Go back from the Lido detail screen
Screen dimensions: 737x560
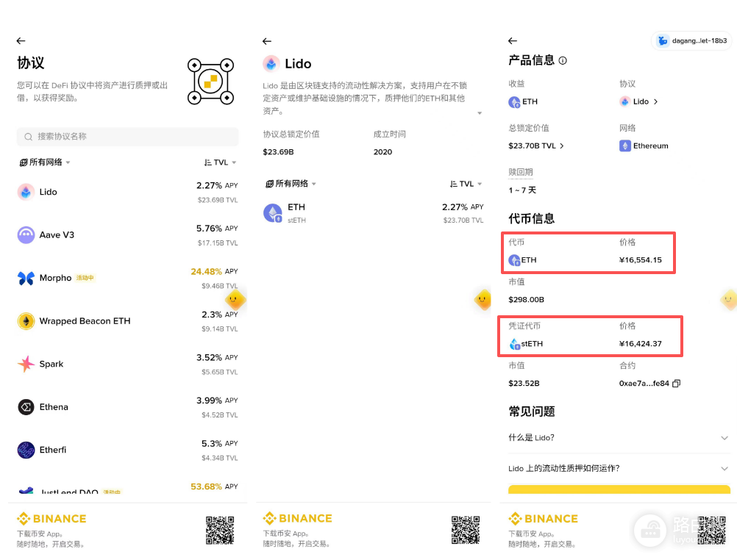point(267,41)
